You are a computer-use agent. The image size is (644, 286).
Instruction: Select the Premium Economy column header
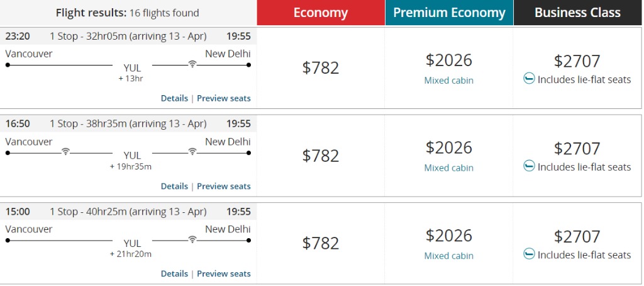click(449, 13)
